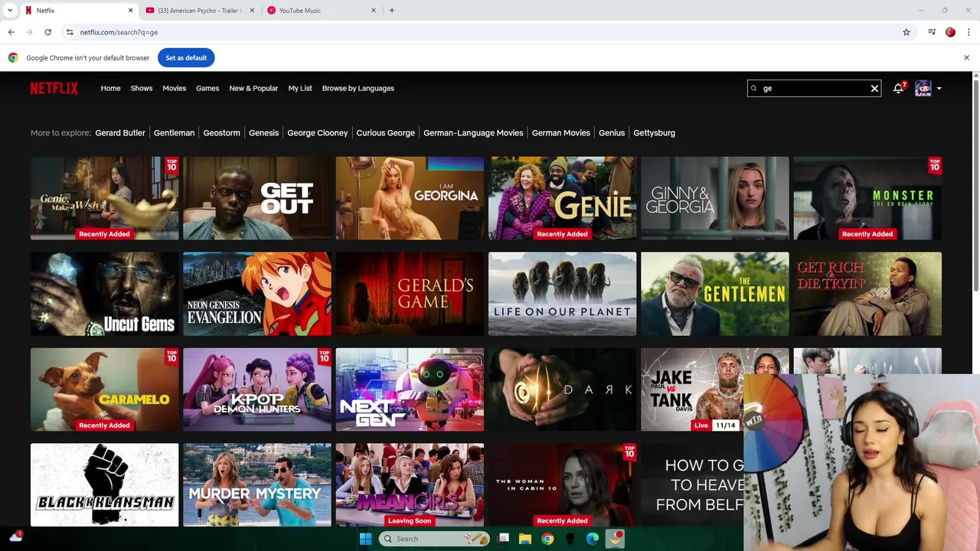The image size is (980, 551).
Task: Open a new browser tab
Action: coord(392,11)
